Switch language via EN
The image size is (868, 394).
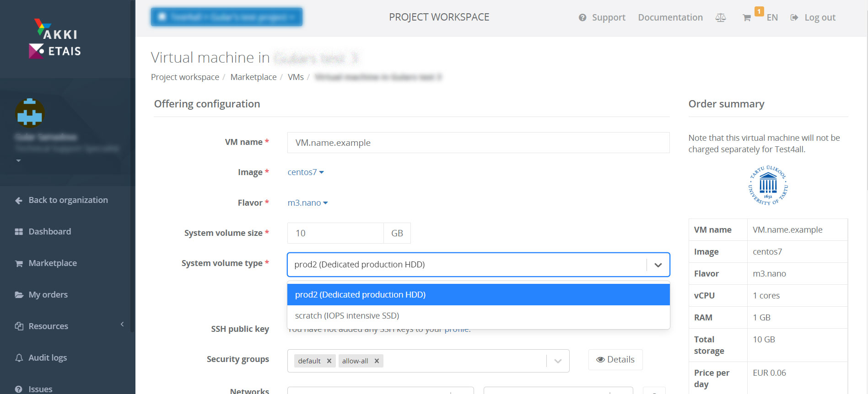point(772,17)
